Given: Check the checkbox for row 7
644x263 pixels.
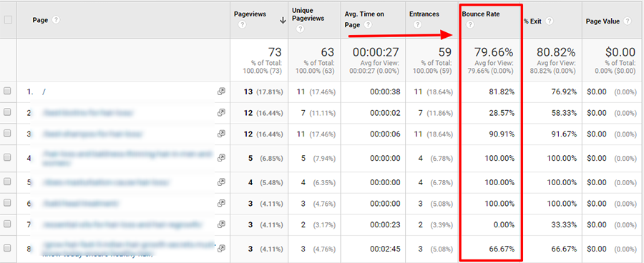Looking at the screenshot, I should pos(7,224).
